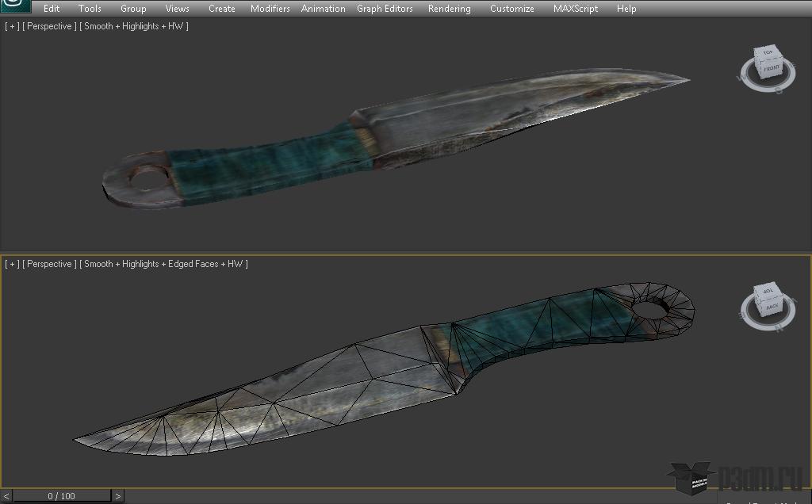Viewport: 812px width, 504px height.
Task: Click the ViewCube in the top viewport
Action: (767, 62)
